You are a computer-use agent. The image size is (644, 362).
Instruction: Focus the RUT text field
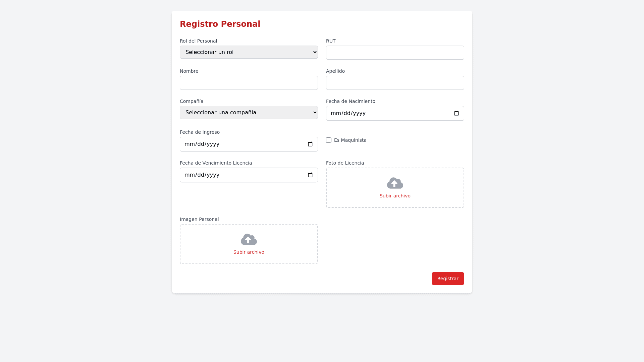[395, 53]
